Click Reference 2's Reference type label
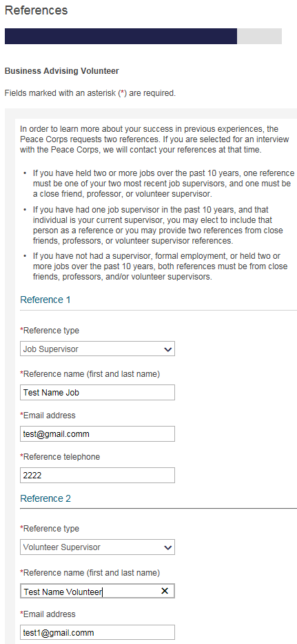The width and height of the screenshot is (297, 644). coord(50,529)
